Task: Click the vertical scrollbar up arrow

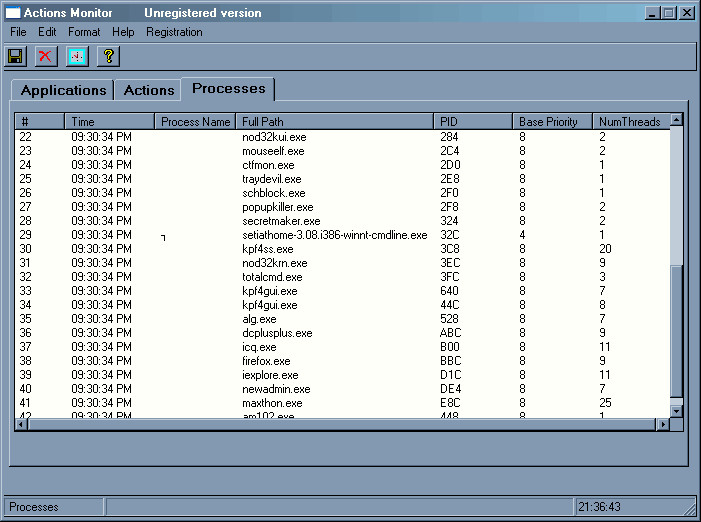Action: tap(676, 119)
